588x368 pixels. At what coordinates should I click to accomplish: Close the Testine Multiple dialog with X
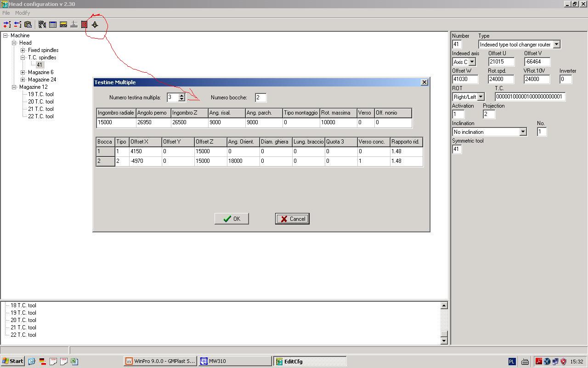[424, 82]
